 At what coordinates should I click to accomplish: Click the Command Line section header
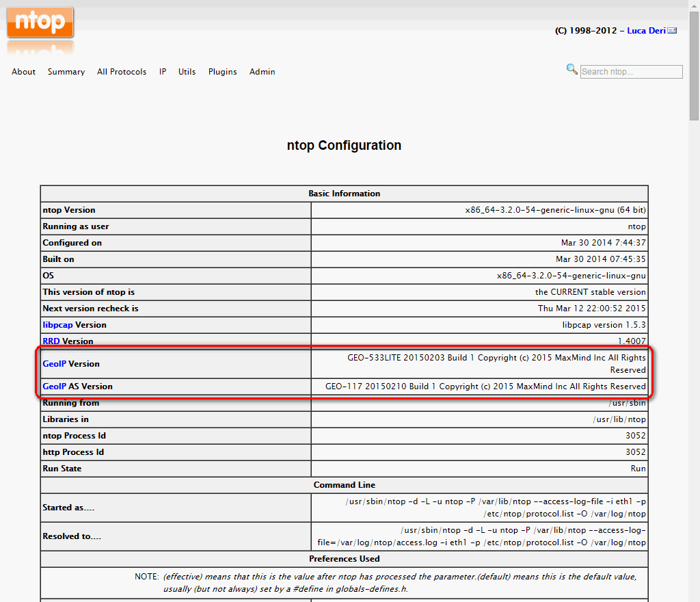point(345,485)
